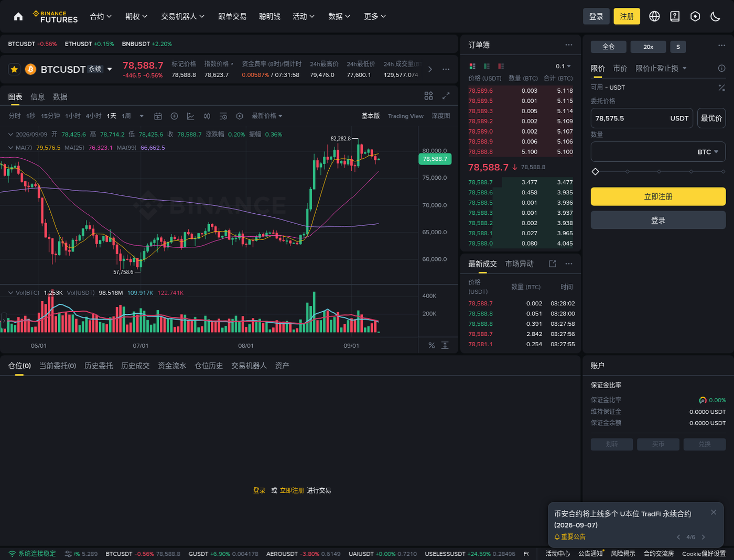The image size is (734, 560).
Task: Open the 市场异动 tab
Action: click(x=520, y=263)
